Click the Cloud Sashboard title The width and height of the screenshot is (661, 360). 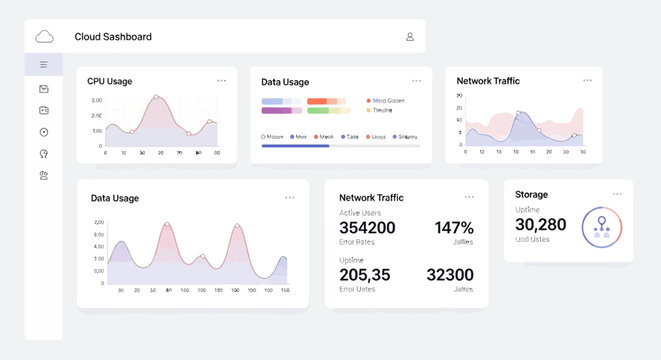113,37
